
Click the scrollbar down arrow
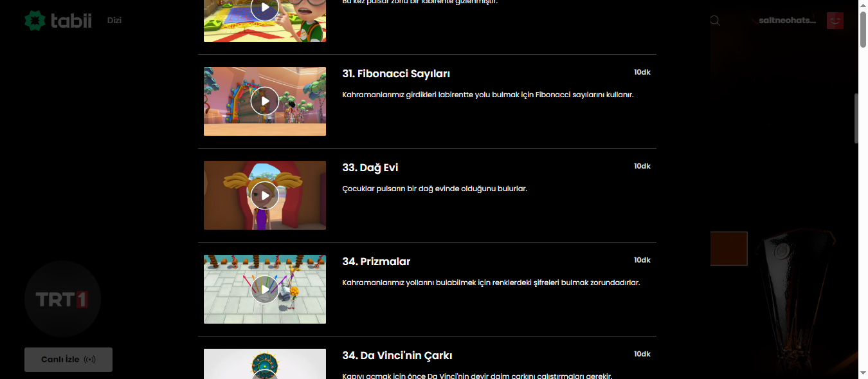click(x=863, y=373)
